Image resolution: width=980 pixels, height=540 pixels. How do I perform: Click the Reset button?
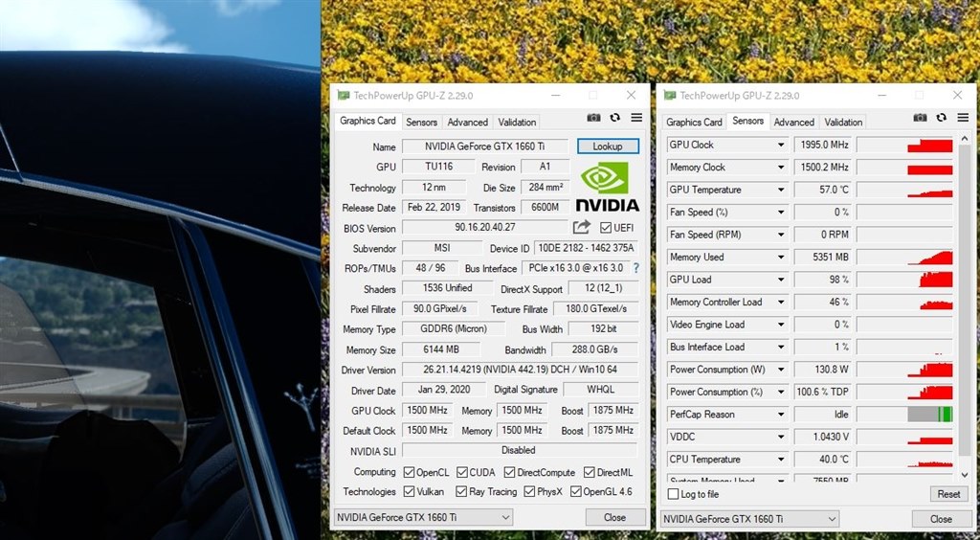click(948, 494)
